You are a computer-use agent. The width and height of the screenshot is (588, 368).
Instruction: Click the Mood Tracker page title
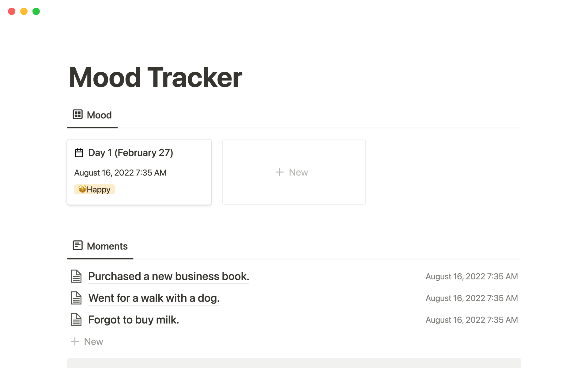pos(156,77)
